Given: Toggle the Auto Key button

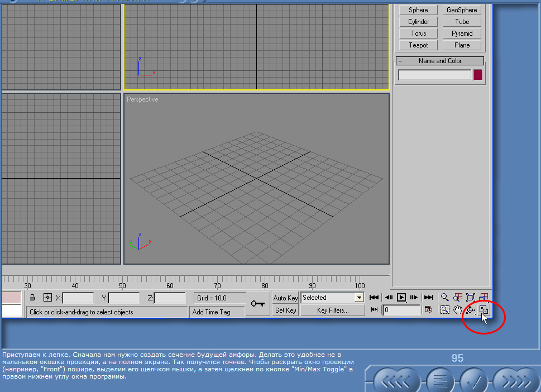Looking at the screenshot, I should [285, 298].
